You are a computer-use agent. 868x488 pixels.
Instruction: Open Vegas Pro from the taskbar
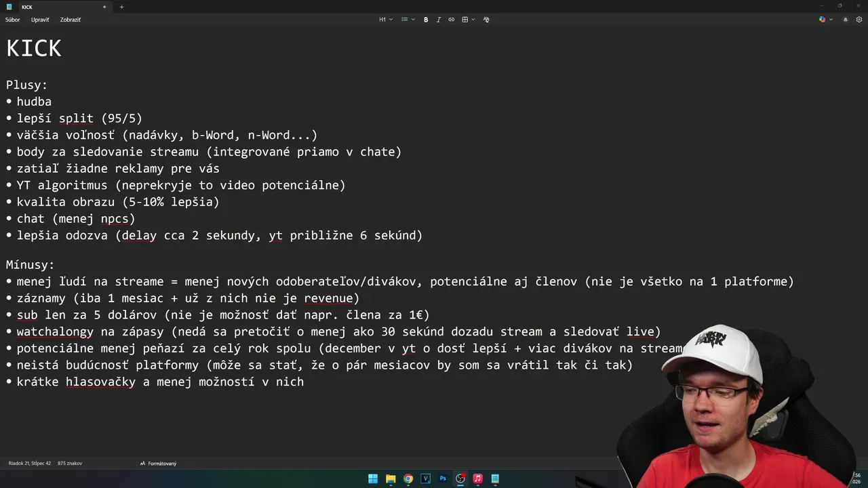tap(426, 479)
